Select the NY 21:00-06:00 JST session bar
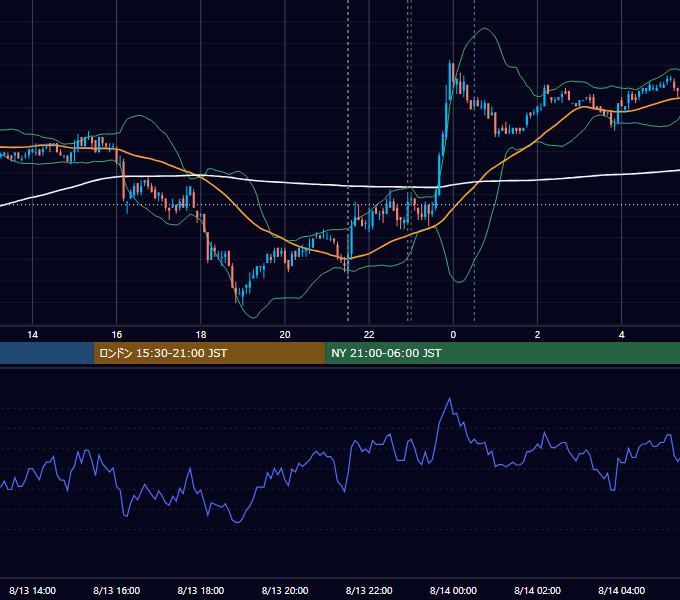This screenshot has height=600, width=680. tap(503, 353)
